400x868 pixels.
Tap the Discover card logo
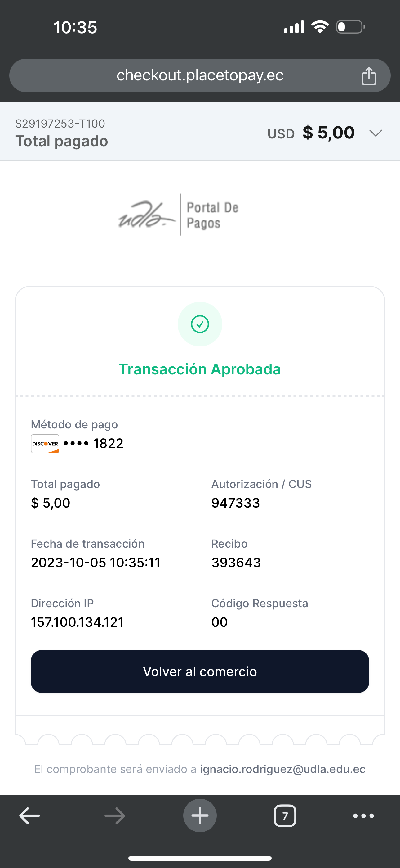coord(45,443)
